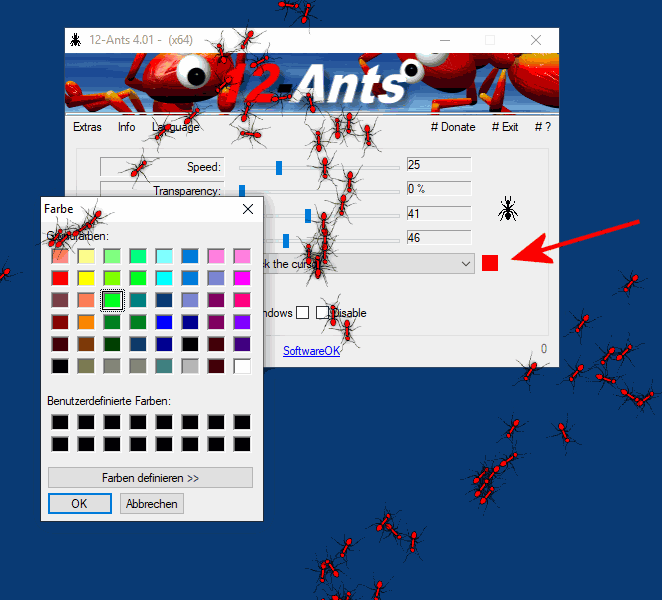
Task: Click the OK button in Farbe dialog
Action: (80, 503)
